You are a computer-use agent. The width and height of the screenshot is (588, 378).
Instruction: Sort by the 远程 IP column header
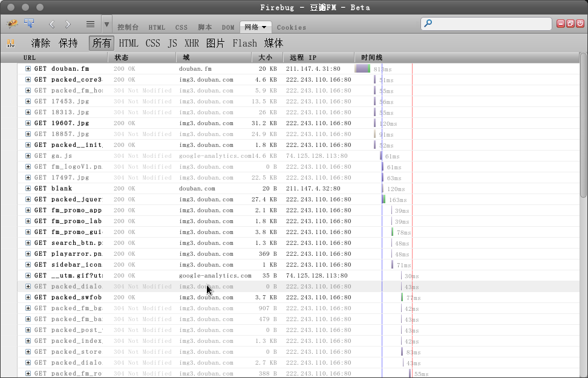319,57
